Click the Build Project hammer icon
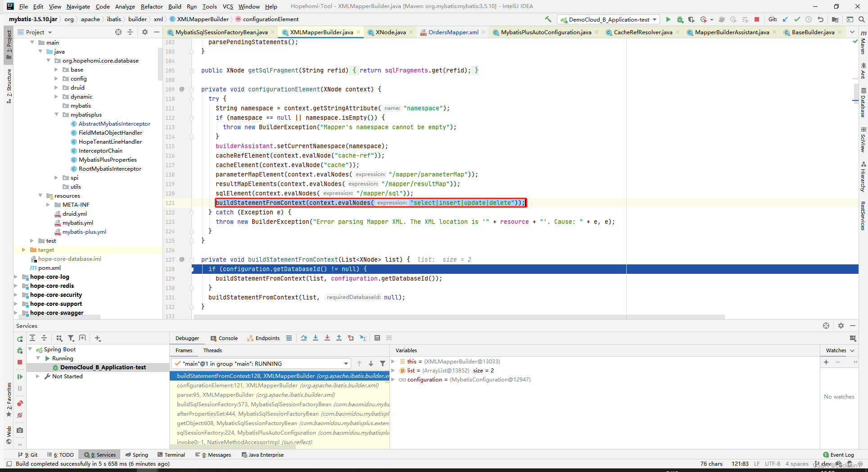Screen dimensions: 868x472 click(x=548, y=19)
